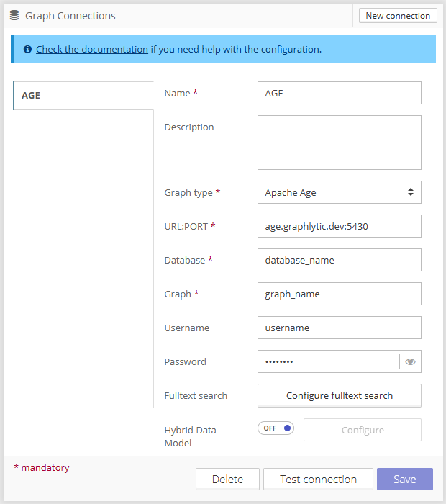The width and height of the screenshot is (446, 504).
Task: Save the connection settings
Action: coord(404,479)
